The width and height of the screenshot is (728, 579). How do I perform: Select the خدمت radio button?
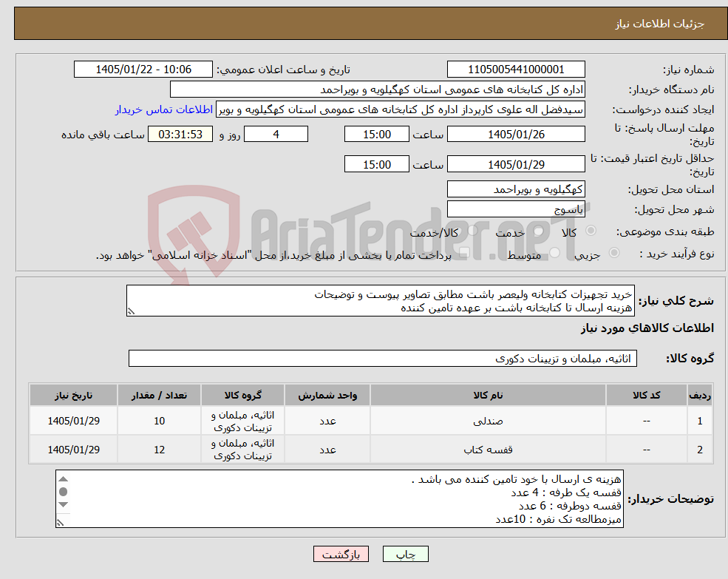pyautogui.click(x=539, y=231)
